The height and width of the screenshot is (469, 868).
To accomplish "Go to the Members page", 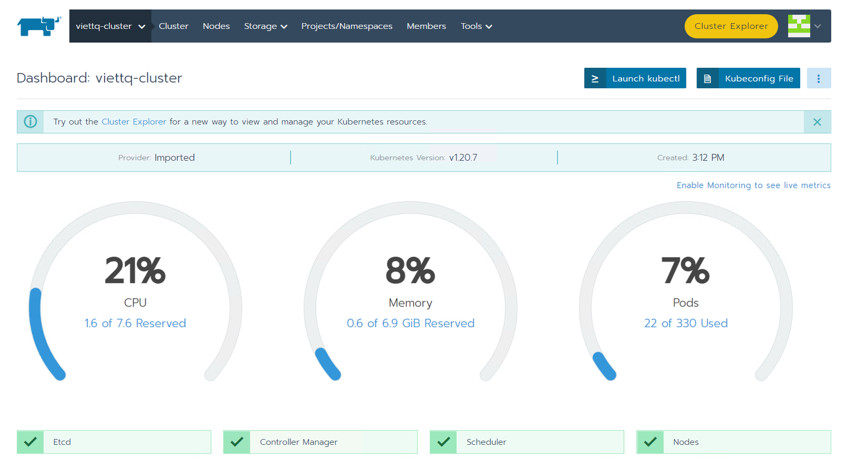I will pyautogui.click(x=426, y=26).
